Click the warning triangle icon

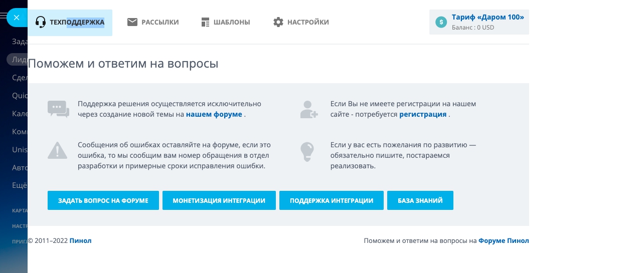[x=57, y=150]
